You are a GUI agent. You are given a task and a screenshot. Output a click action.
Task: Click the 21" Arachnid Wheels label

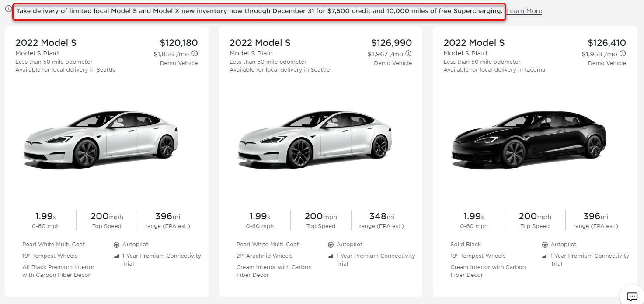(265, 256)
